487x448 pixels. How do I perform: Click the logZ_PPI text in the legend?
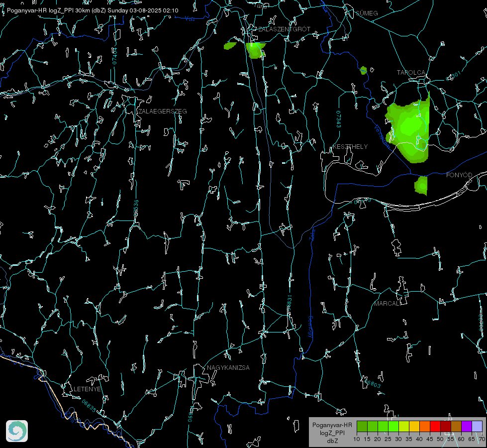[332, 433]
